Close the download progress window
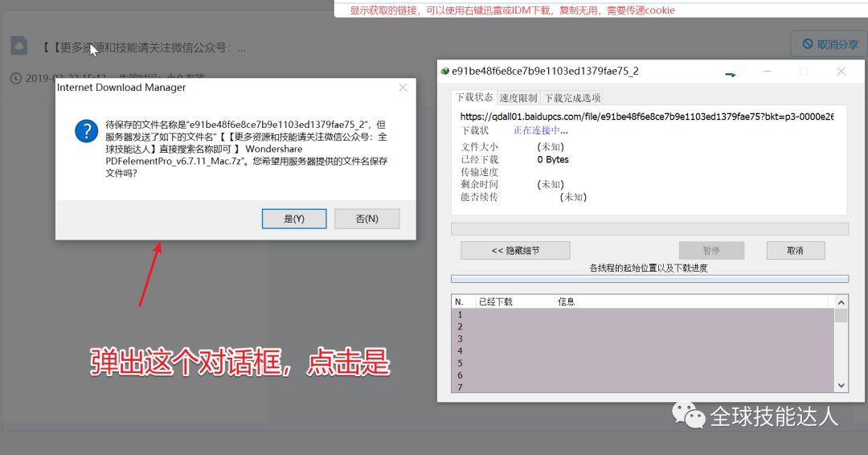 coord(841,72)
